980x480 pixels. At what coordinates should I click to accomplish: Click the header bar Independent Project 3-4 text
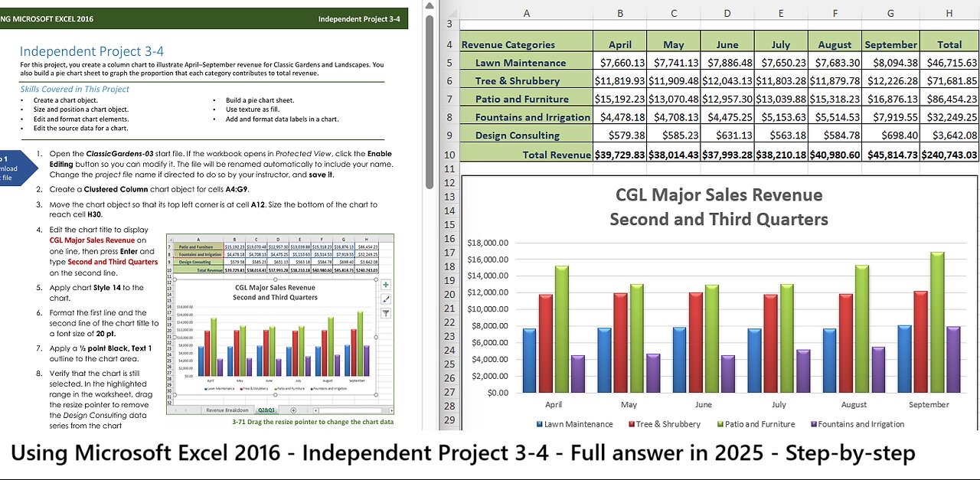point(359,18)
